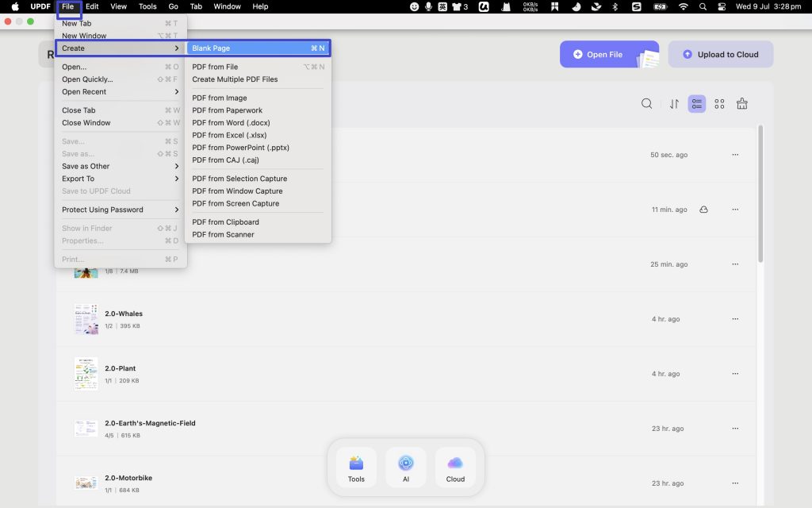Viewport: 812px width, 508px height.
Task: Open the Window menu
Action: pyautogui.click(x=228, y=6)
